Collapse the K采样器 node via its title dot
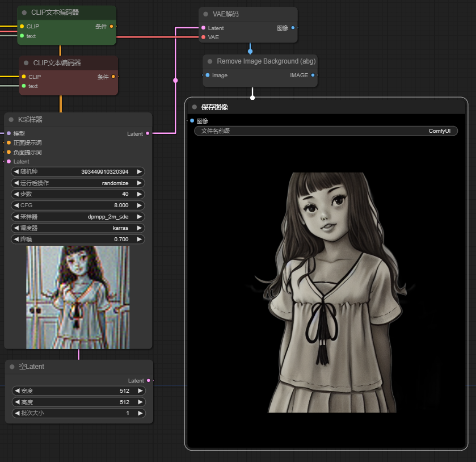Screen dimensions: 476x462 (11, 120)
